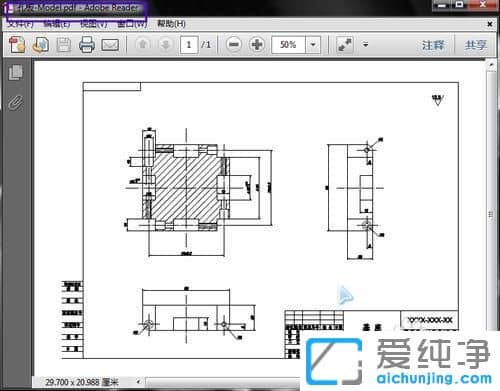Viewport: 500px width, 391px height.
Task: Click the scroll up arrow at top right
Action: point(490,65)
